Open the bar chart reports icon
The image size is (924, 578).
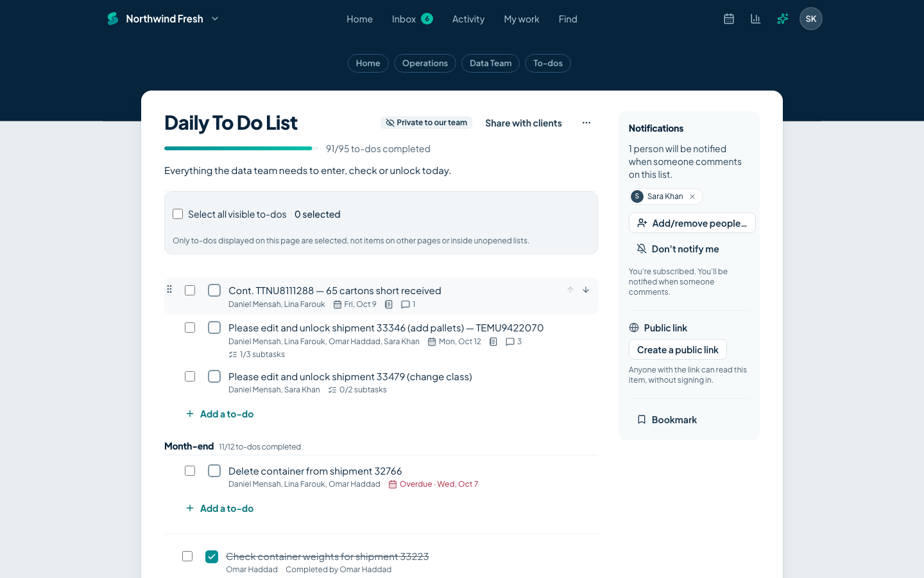click(756, 19)
